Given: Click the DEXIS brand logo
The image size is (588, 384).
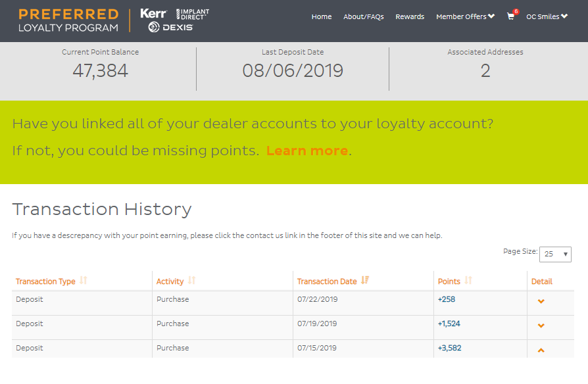Looking at the screenshot, I should [171, 27].
